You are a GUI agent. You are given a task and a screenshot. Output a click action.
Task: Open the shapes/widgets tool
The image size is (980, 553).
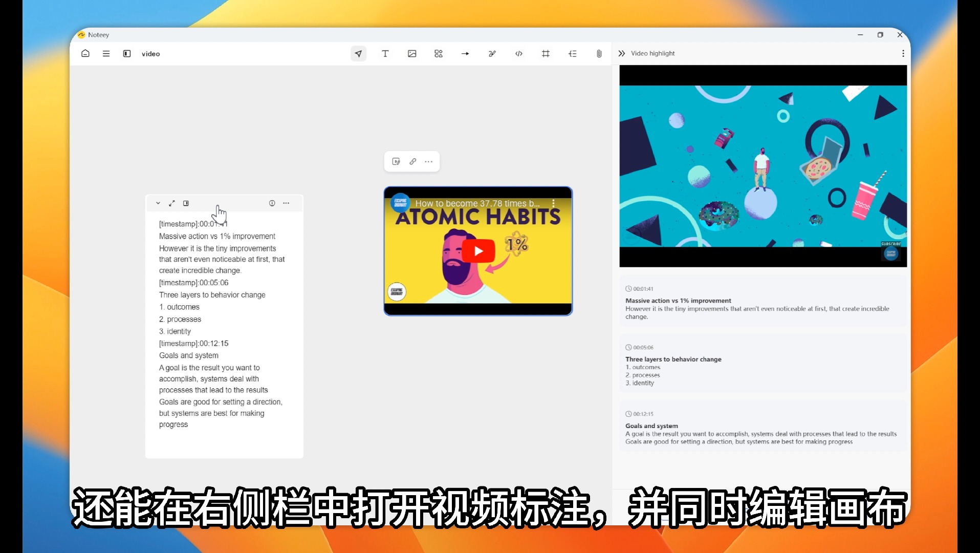pyautogui.click(x=439, y=53)
